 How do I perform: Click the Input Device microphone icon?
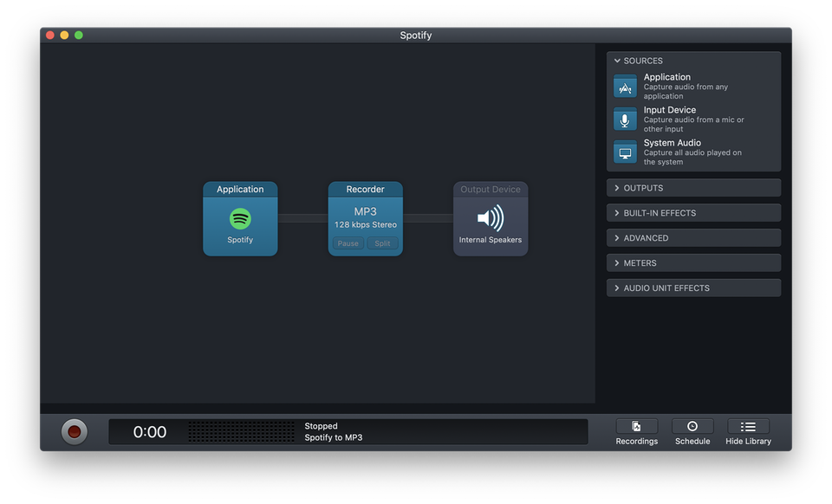click(x=625, y=119)
